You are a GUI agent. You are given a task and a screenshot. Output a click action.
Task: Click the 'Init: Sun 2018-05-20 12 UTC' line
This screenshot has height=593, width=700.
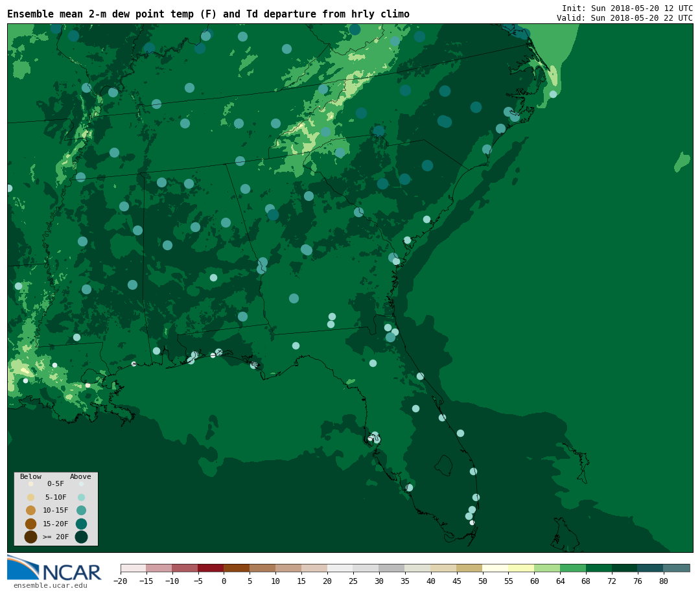click(627, 8)
